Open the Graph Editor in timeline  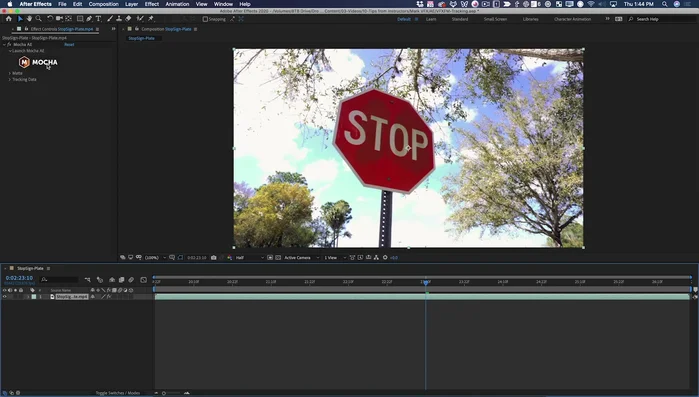pos(144,280)
